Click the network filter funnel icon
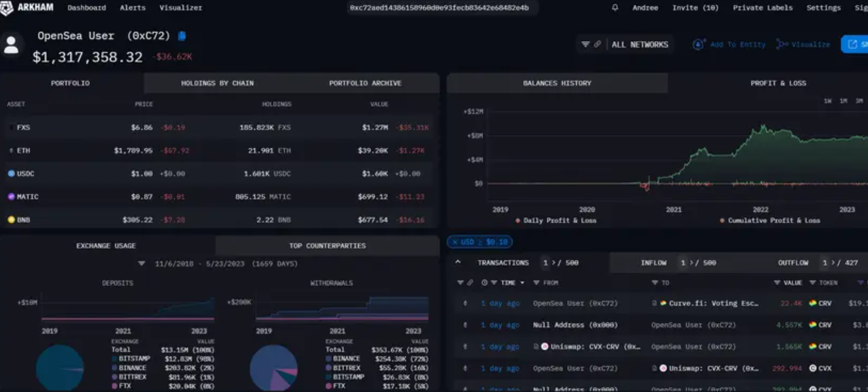The height and width of the screenshot is (392, 868). [x=585, y=44]
